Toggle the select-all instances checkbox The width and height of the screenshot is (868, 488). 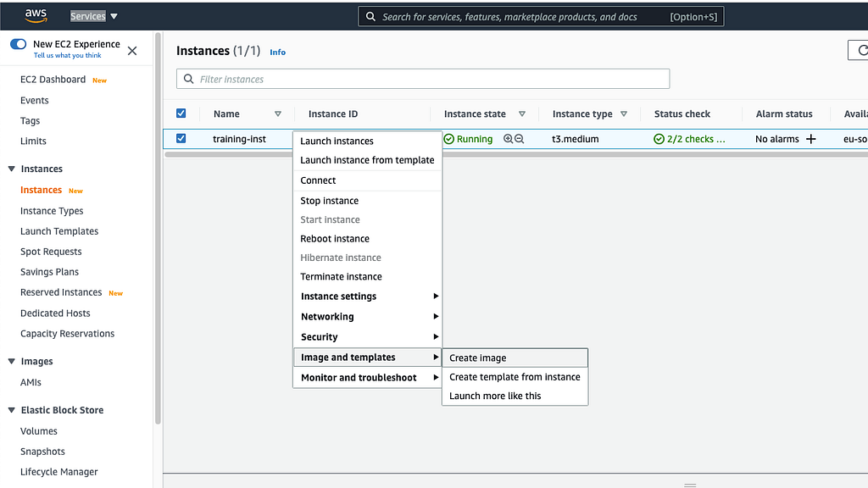181,114
